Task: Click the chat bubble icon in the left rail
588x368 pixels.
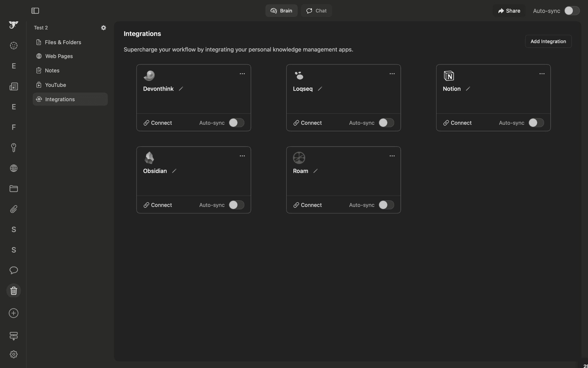Action: point(13,270)
